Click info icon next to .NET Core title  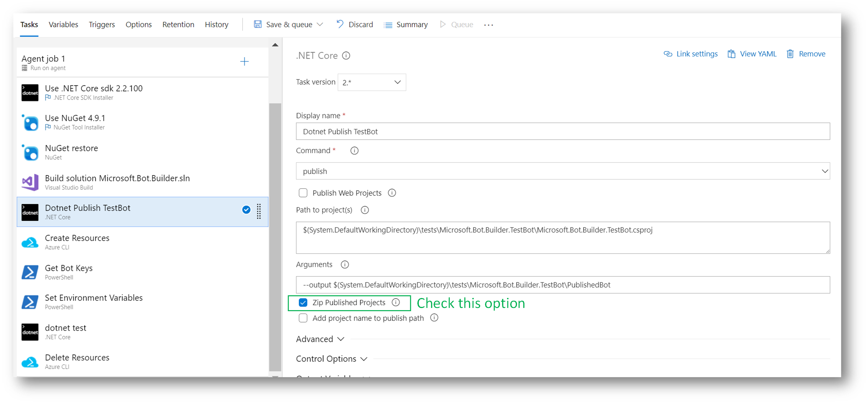[346, 56]
